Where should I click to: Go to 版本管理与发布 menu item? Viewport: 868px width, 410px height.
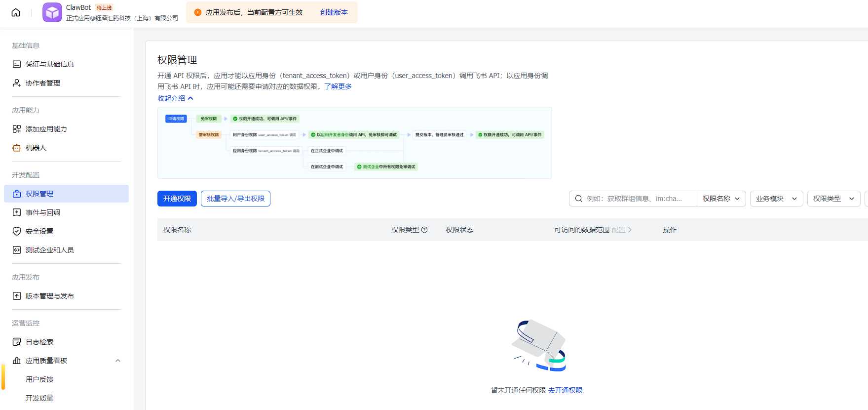click(50, 296)
